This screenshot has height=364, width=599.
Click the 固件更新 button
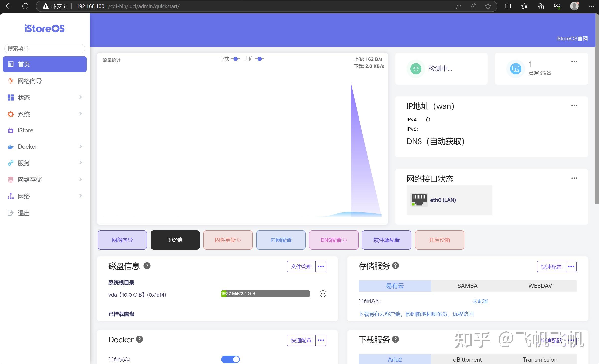tap(228, 240)
